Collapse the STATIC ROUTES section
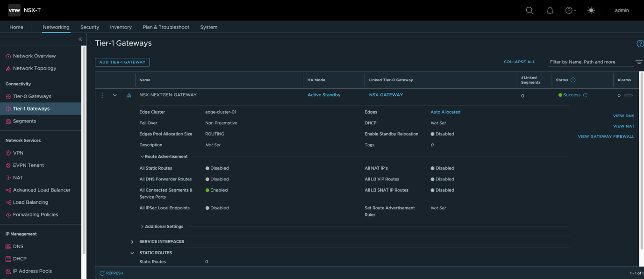Viewport: 644px width, 279px height. point(132,253)
